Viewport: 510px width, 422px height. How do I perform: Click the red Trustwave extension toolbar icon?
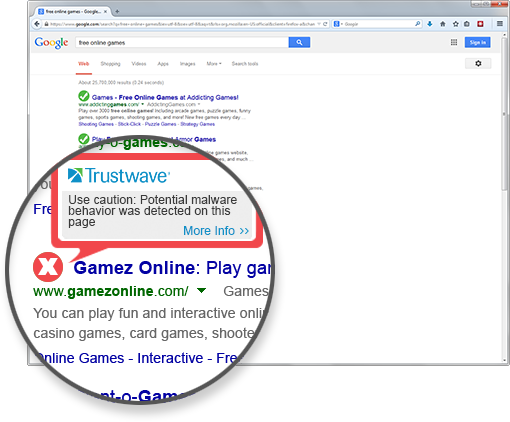[x=480, y=24]
